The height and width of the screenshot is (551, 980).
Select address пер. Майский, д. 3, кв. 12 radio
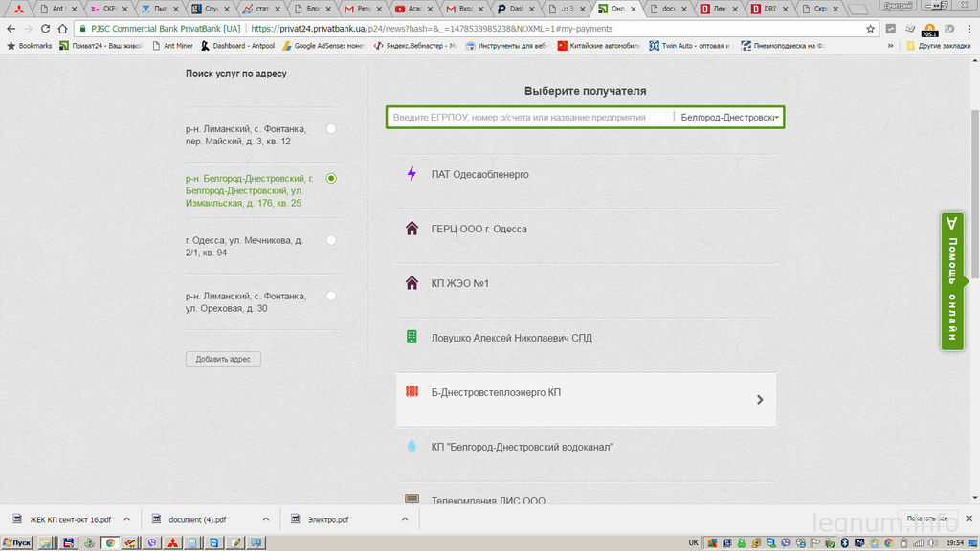point(331,129)
